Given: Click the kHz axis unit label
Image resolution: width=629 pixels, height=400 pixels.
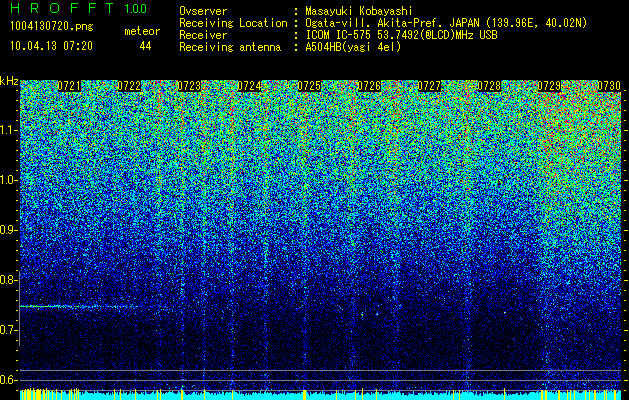Looking at the screenshot, I should 9,81.
